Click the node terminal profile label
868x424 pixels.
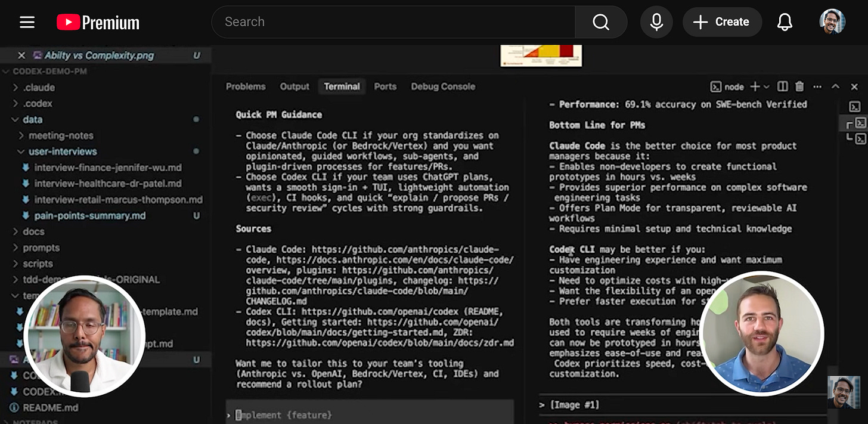point(727,87)
